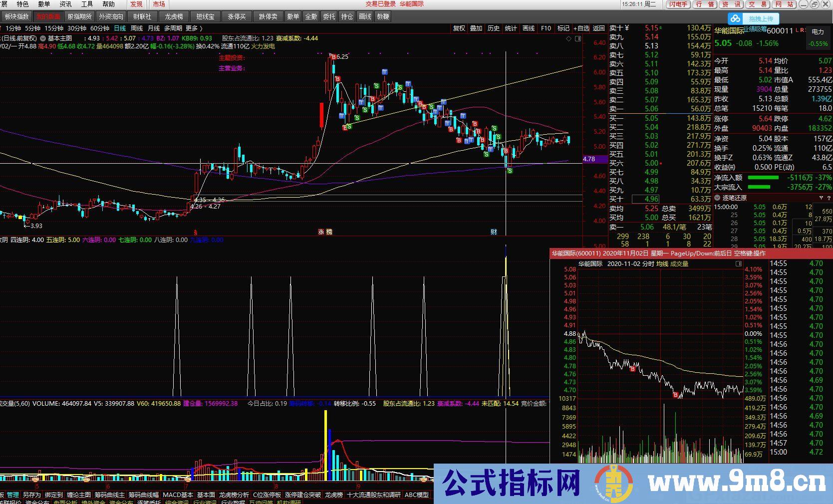Select the 1分钟 timeframe
Viewport: 833px width, 504px height.
13,28
